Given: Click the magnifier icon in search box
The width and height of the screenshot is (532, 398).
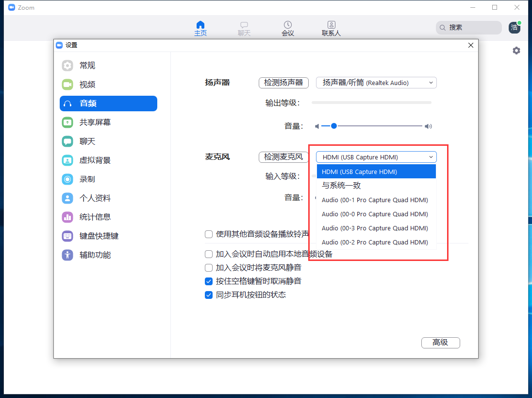Looking at the screenshot, I should (x=442, y=28).
